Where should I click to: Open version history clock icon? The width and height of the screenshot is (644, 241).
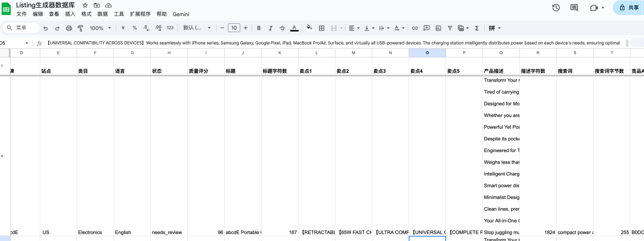pos(556,8)
